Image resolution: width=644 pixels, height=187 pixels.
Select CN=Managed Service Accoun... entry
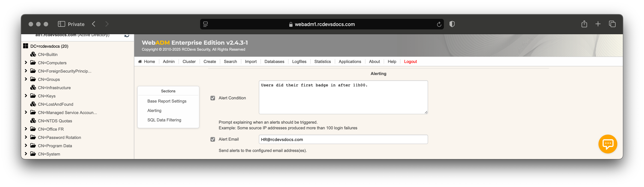click(x=68, y=113)
